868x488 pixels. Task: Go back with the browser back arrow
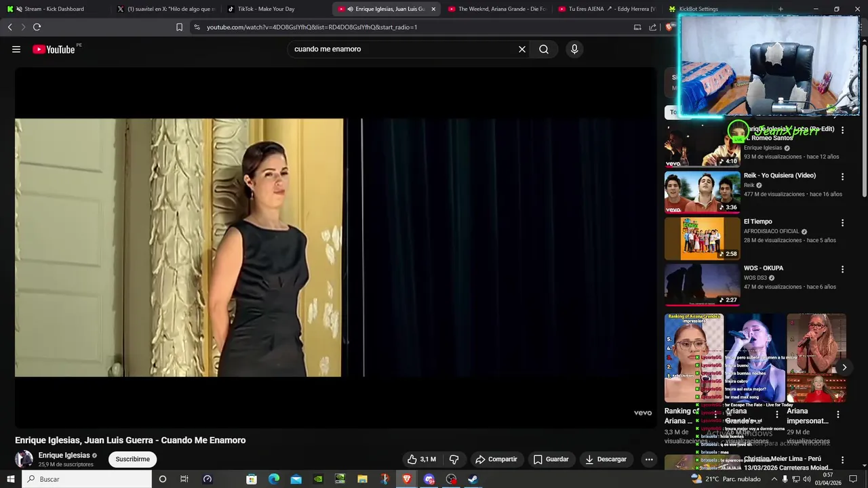(x=10, y=27)
